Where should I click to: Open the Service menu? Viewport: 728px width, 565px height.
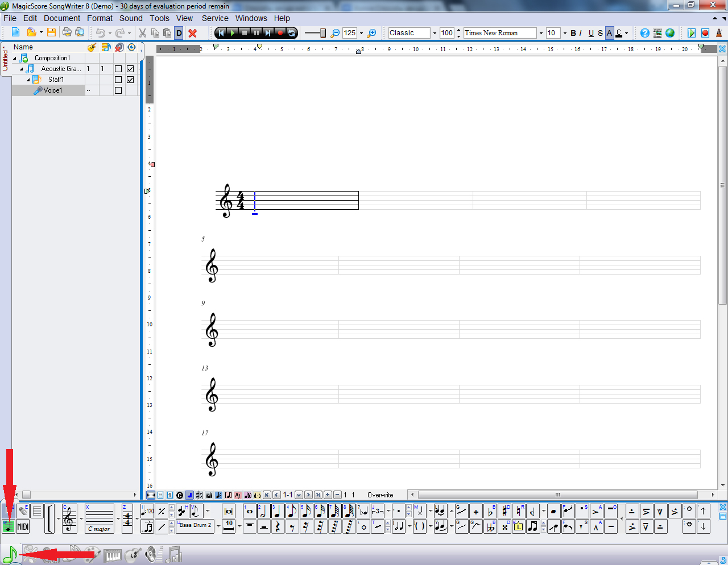214,18
